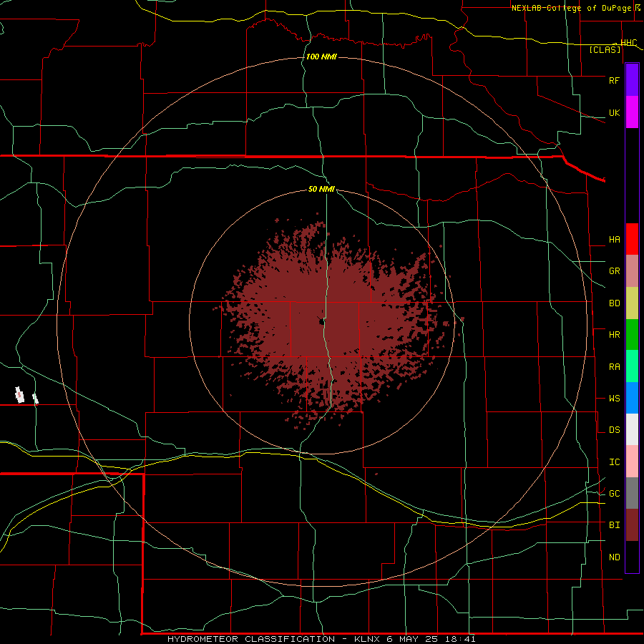This screenshot has height=644, width=644.
Task: Click the HYDROMETEOR CLASSIFICATION caption
Action: (251, 639)
